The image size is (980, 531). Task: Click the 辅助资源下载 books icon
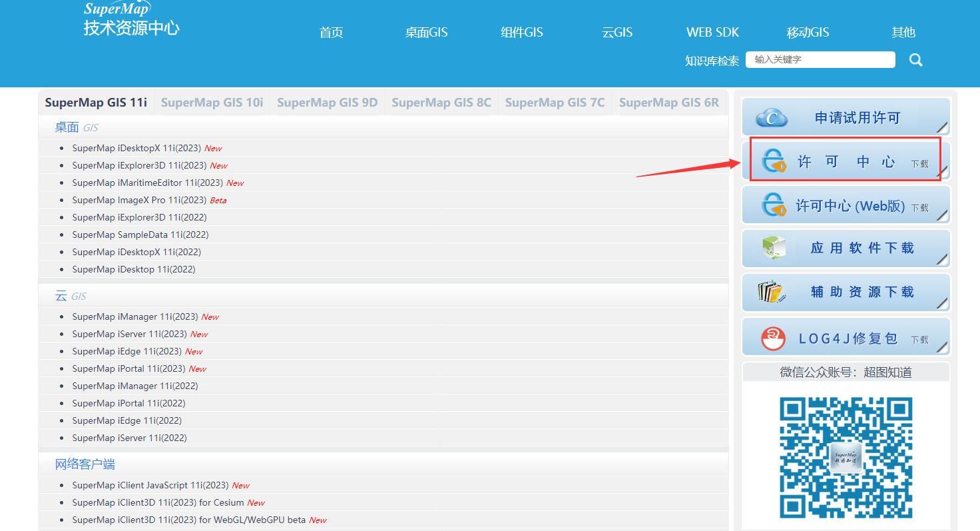(x=771, y=292)
